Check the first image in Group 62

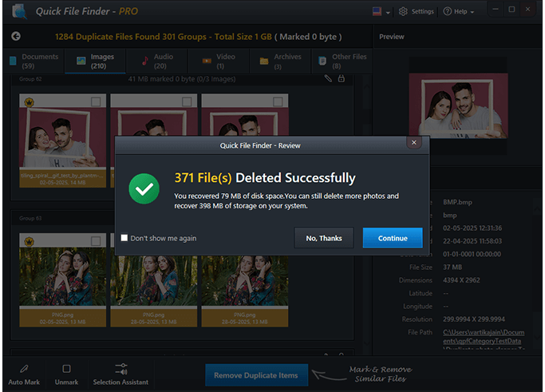coord(96,102)
